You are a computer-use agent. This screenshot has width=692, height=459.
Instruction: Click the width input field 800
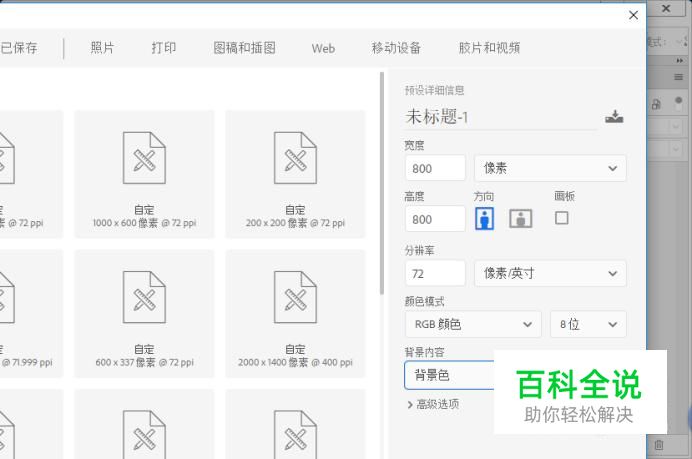point(435,168)
